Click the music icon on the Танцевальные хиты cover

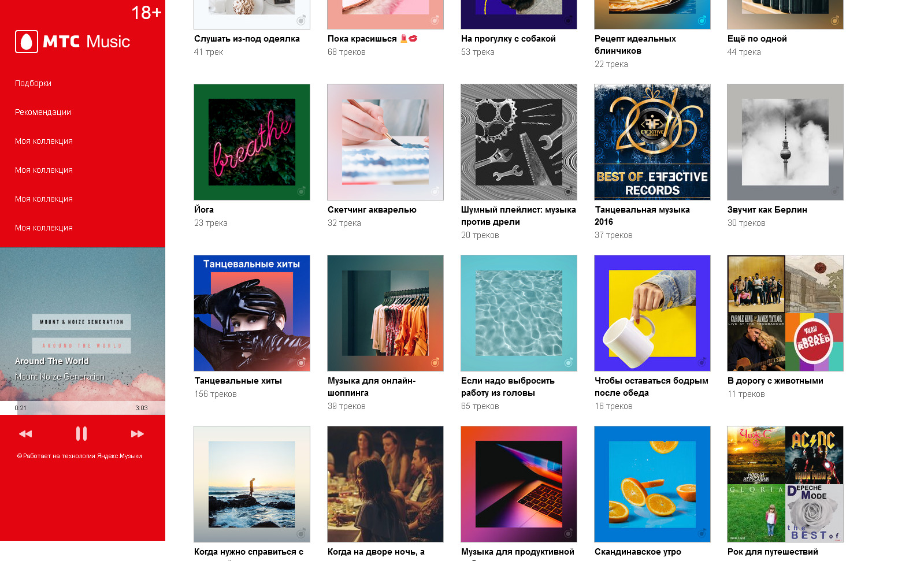301,362
